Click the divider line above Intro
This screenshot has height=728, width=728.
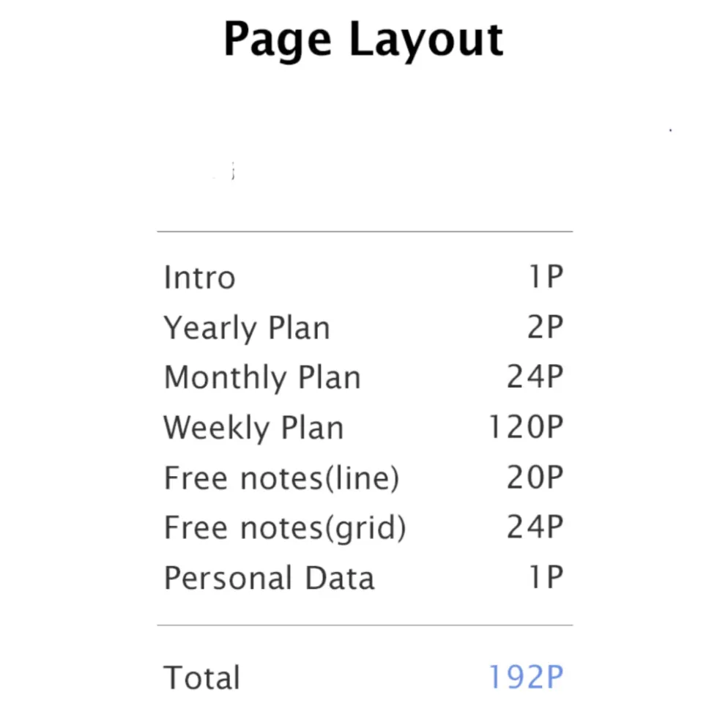(x=365, y=231)
